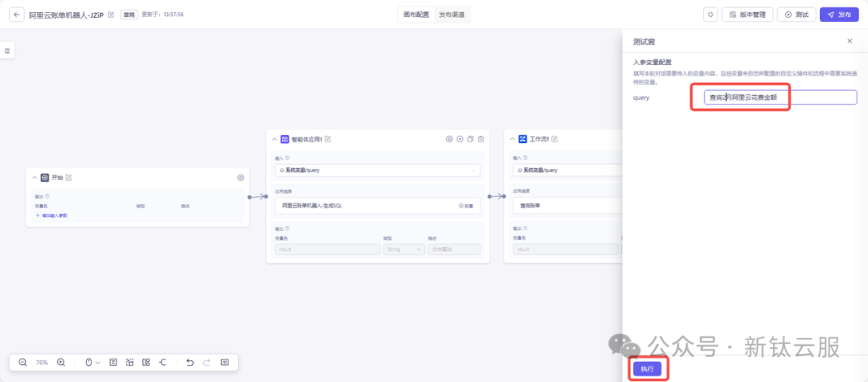Go back using the top-left arrow button
The image size is (868, 382).
(x=17, y=14)
